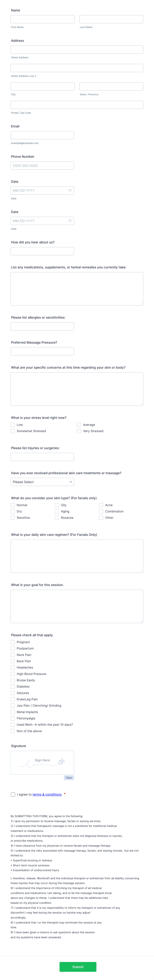Screen dimensions: 154x980
Task: Sign inside the 'Sign Here' signature area
Action: 42,762
